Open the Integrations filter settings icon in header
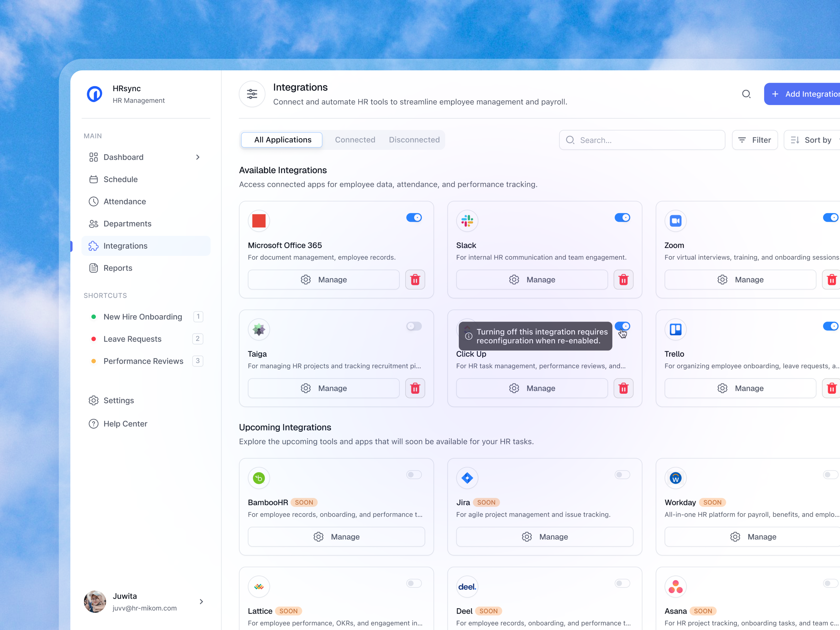Image resolution: width=840 pixels, height=630 pixels. [252, 94]
